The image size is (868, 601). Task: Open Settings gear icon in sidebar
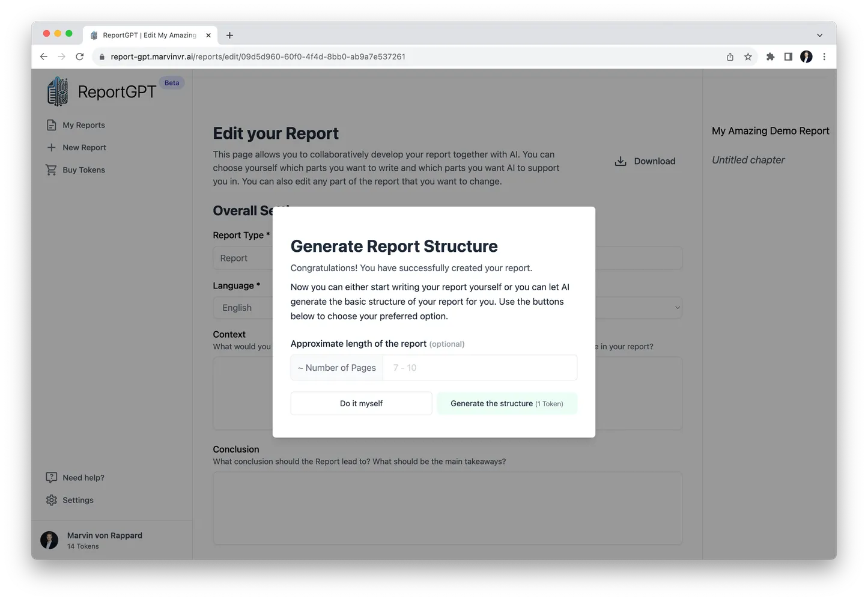click(x=52, y=500)
